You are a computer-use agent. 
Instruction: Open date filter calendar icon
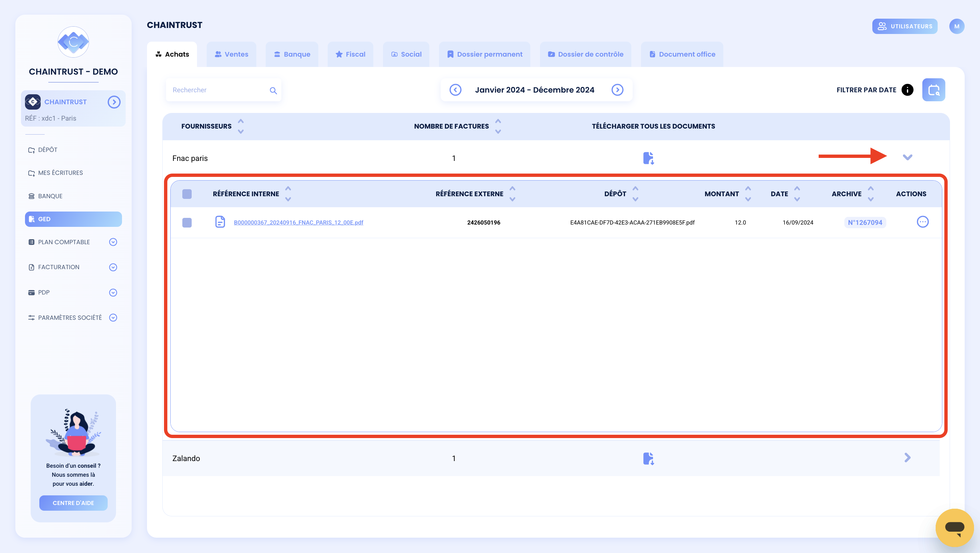click(933, 90)
